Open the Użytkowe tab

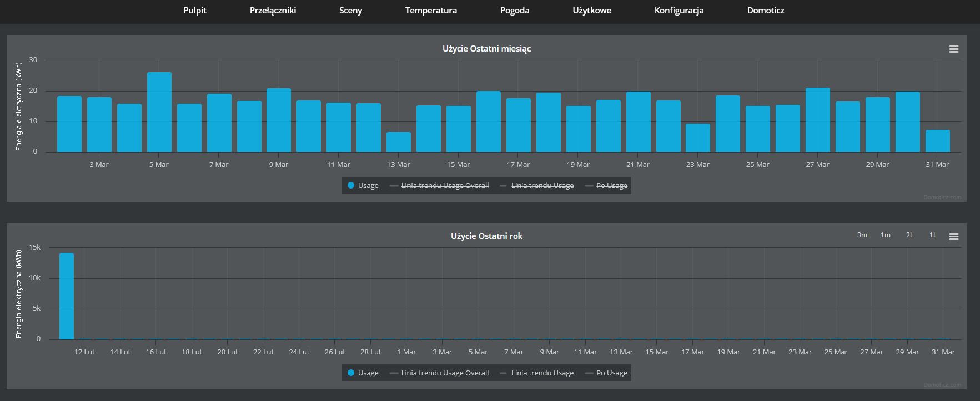pyautogui.click(x=592, y=11)
